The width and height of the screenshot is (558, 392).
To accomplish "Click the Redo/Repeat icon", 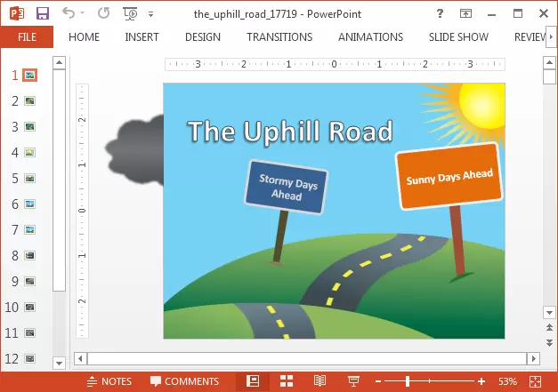I will (102, 13).
